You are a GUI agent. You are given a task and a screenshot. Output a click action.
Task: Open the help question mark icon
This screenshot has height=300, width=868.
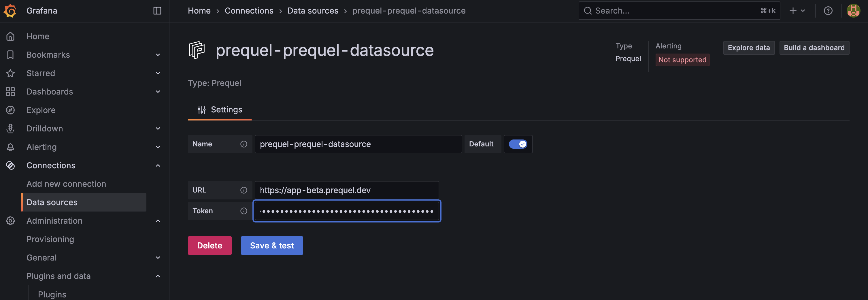coord(828,11)
